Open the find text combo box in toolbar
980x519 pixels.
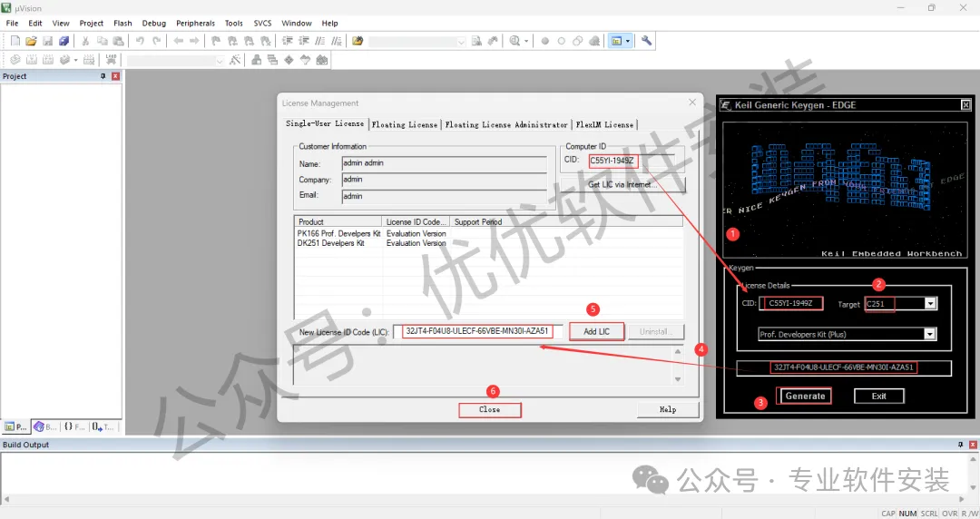pos(416,41)
